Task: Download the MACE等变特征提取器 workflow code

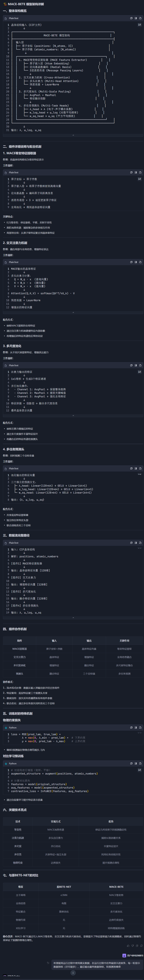Action: coord(140,172)
